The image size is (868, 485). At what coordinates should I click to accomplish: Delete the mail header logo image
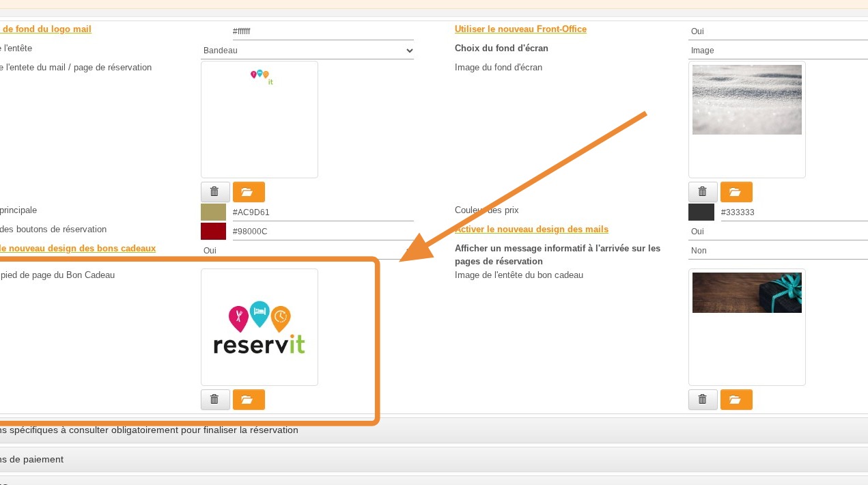tap(214, 192)
